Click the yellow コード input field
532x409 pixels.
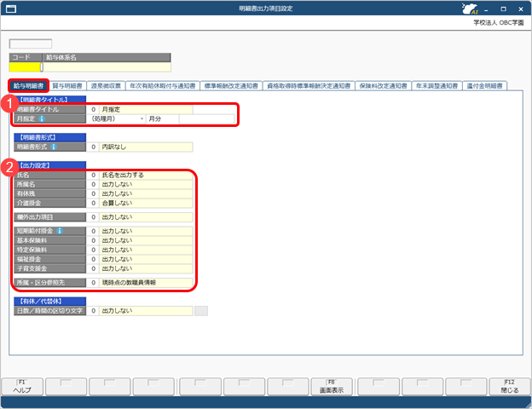[25, 66]
